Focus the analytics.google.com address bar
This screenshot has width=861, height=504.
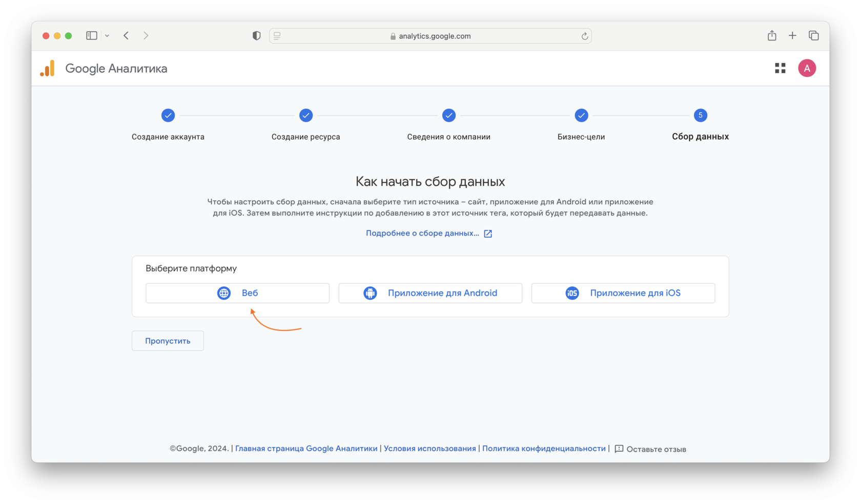430,36
